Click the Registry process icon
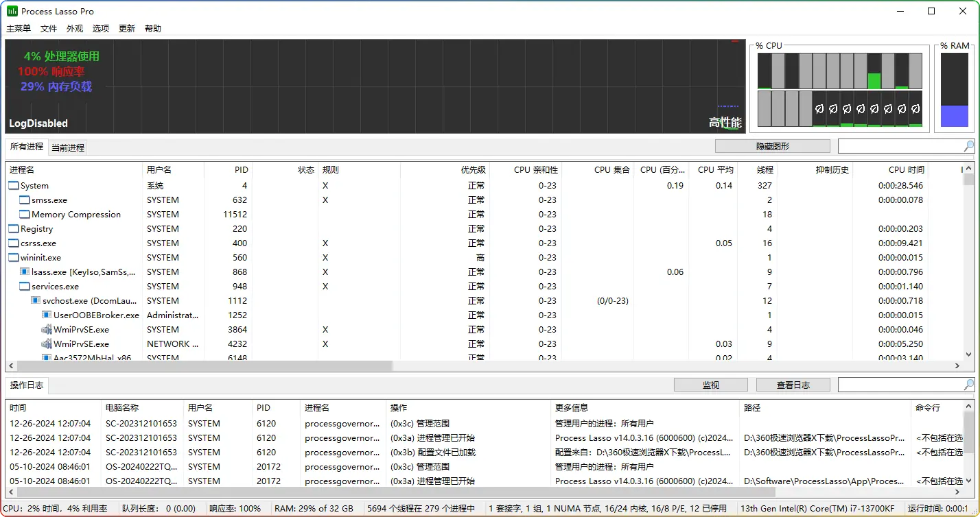This screenshot has width=980, height=517. (14, 229)
